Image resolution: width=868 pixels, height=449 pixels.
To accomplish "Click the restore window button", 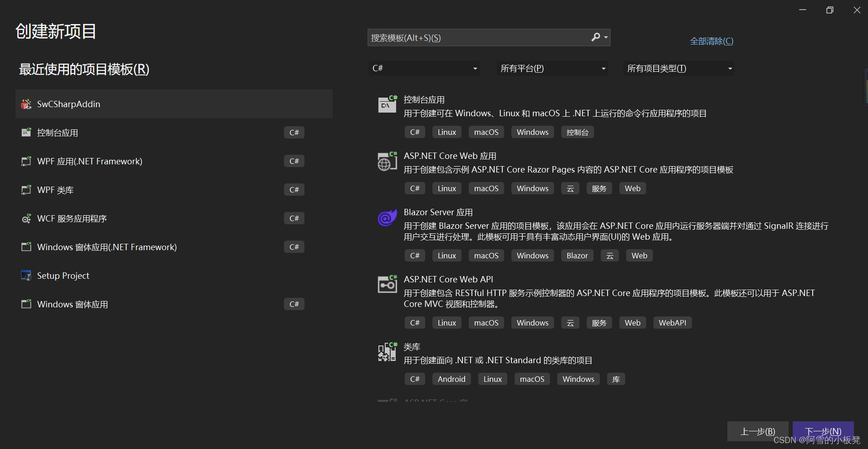I will [x=830, y=10].
